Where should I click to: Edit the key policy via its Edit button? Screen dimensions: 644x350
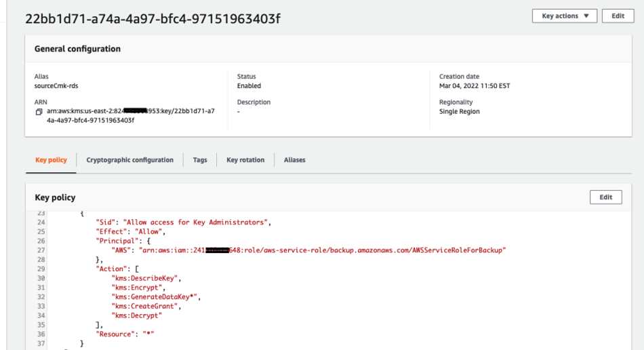tap(606, 197)
